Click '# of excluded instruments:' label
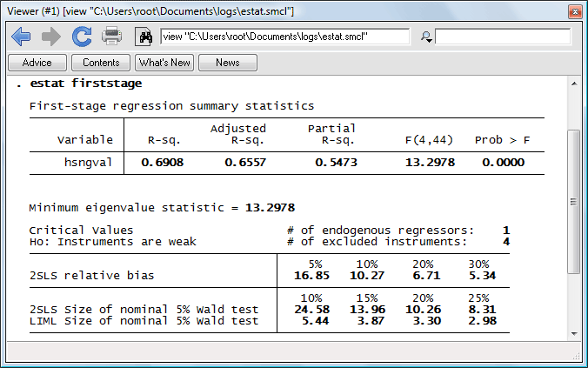 coord(377,242)
